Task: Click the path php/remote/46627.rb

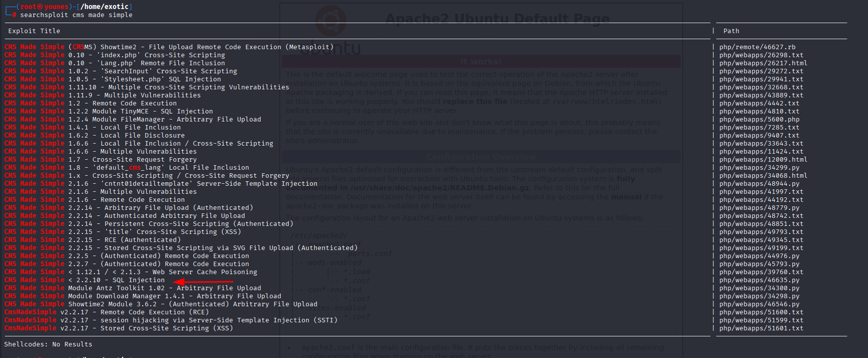Action: (757, 47)
